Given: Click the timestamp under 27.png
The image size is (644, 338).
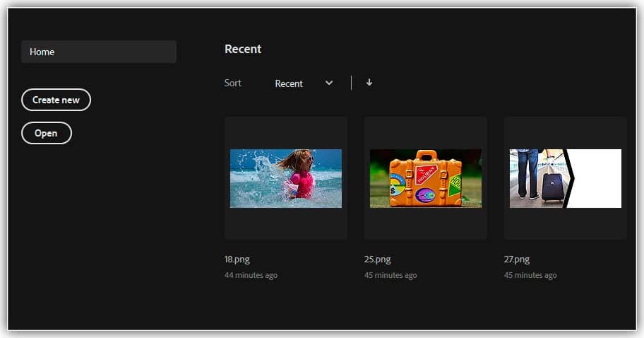Looking at the screenshot, I should pos(530,275).
